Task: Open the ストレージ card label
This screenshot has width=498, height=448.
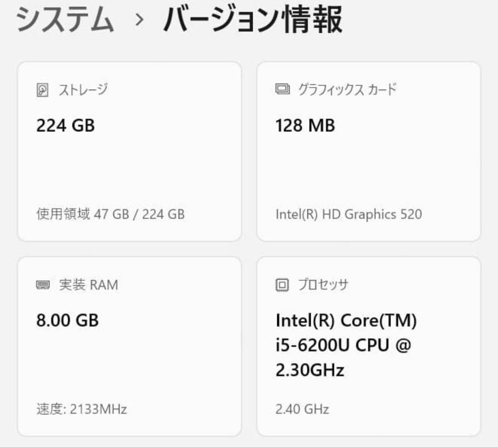Action: (83, 89)
